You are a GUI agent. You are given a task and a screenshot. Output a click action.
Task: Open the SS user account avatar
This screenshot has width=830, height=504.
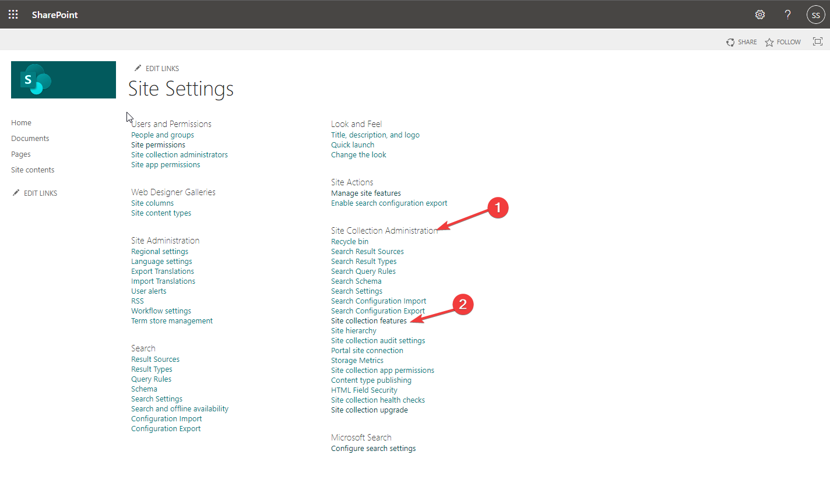click(815, 15)
